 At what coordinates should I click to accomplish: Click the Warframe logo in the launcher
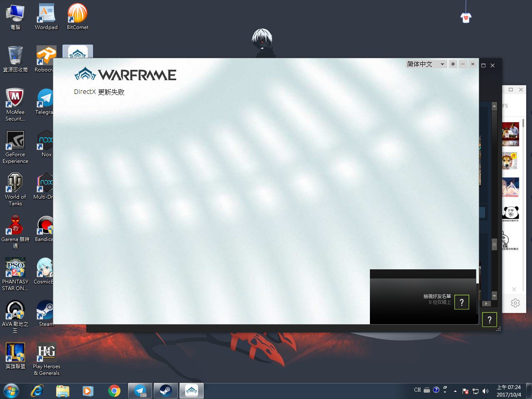[125, 75]
